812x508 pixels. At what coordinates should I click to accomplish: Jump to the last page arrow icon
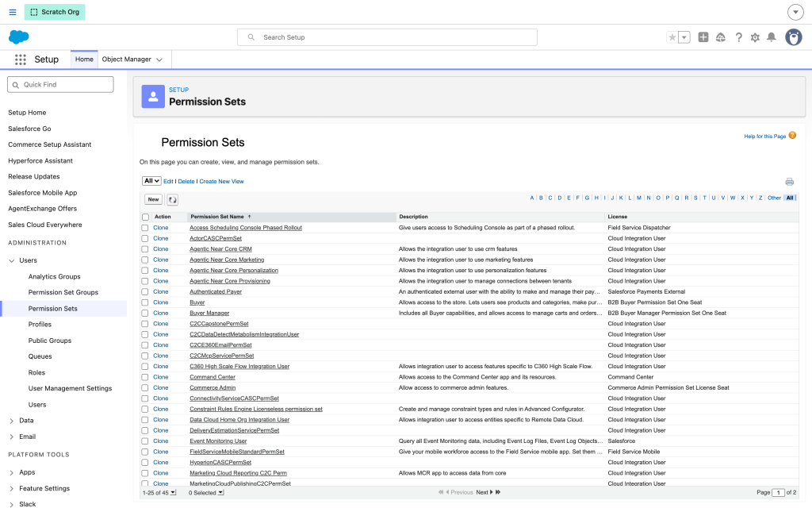click(498, 492)
